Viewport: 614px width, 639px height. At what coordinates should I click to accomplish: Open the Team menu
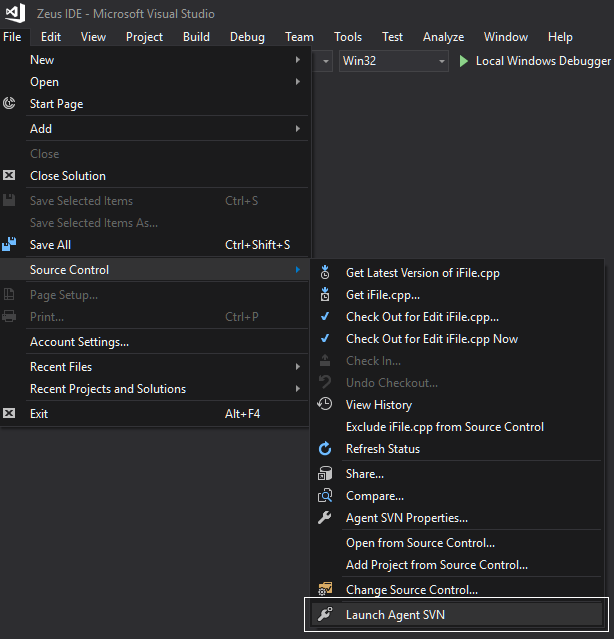pos(299,37)
